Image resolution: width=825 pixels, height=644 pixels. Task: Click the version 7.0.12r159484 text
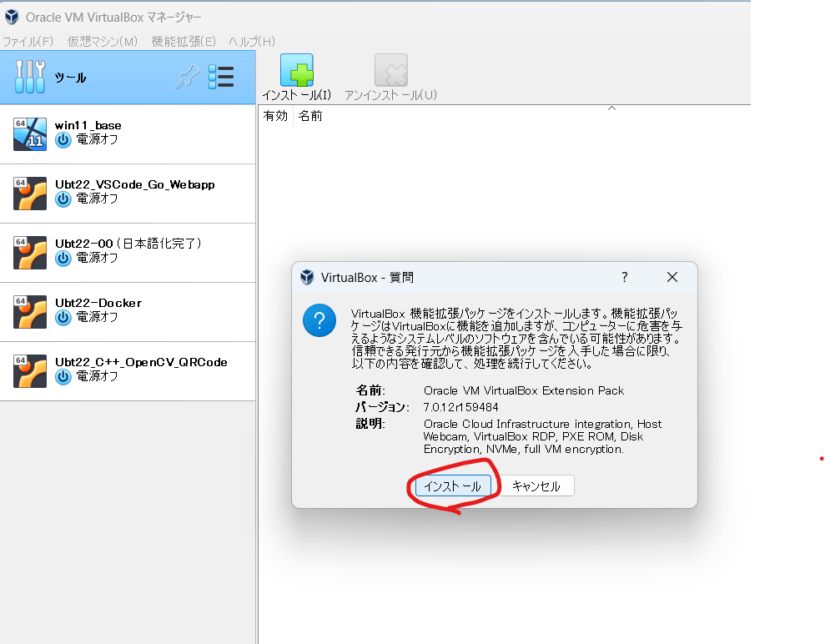click(x=461, y=407)
